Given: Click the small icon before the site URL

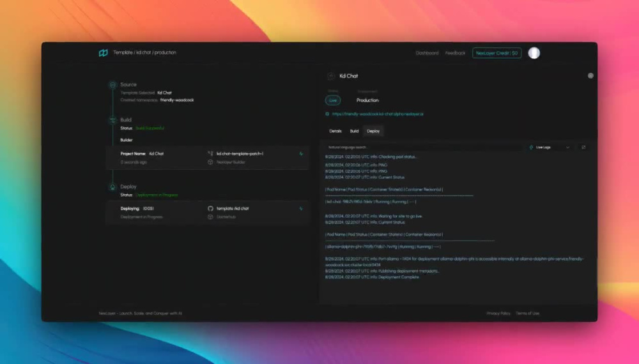Looking at the screenshot, I should pyautogui.click(x=327, y=114).
